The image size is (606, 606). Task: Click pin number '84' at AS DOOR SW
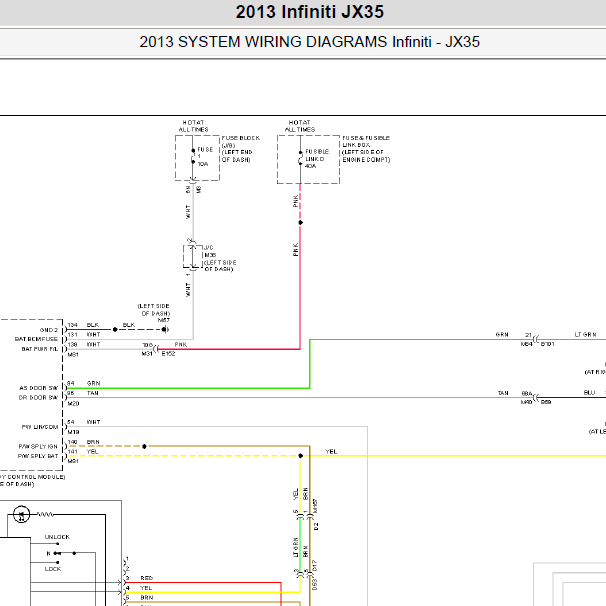pos(70,383)
